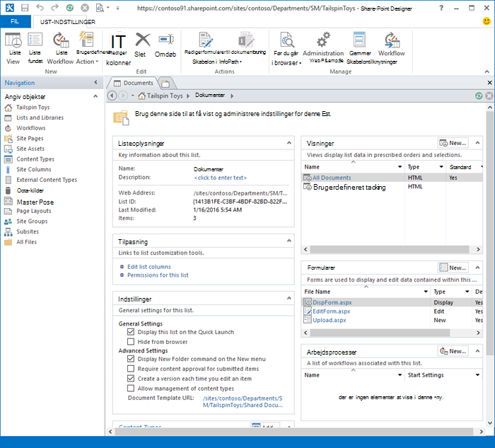Click the Save icon in quick access toolbar
This screenshot has height=448, width=495.
(x=25, y=8)
